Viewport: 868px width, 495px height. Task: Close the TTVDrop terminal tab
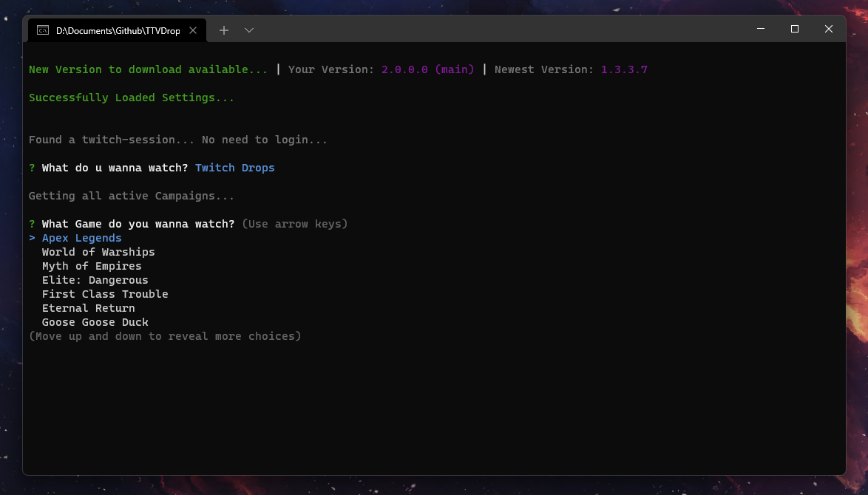point(193,30)
